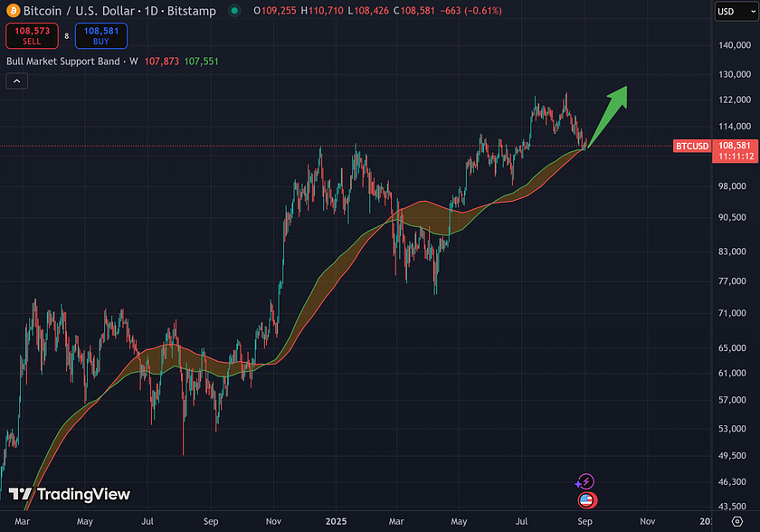Click the 108,581 BUY button
760x532 pixels.
click(x=101, y=36)
